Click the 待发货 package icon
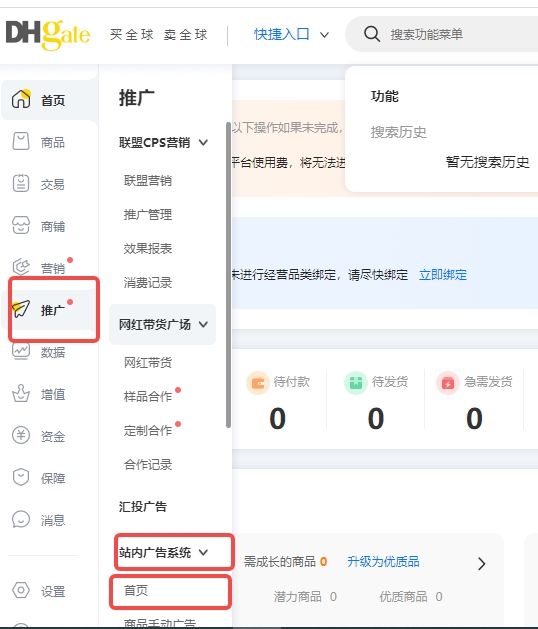This screenshot has width=538, height=629. point(356,383)
